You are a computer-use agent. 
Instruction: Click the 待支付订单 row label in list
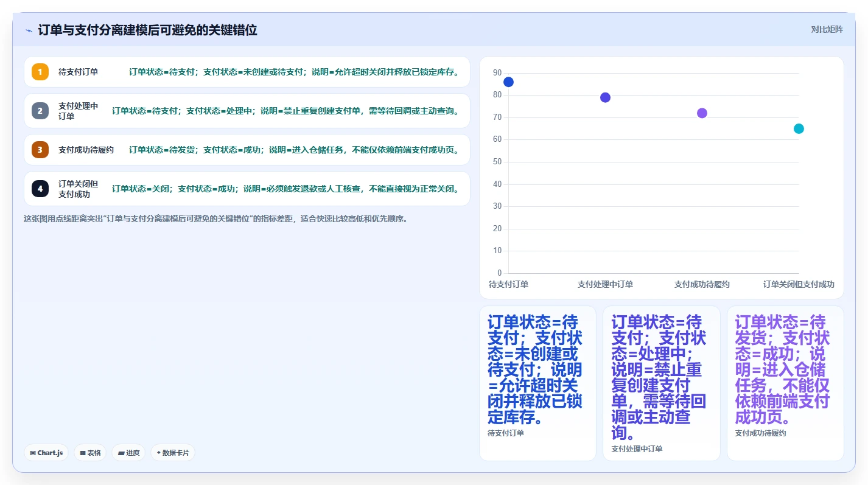tap(79, 72)
